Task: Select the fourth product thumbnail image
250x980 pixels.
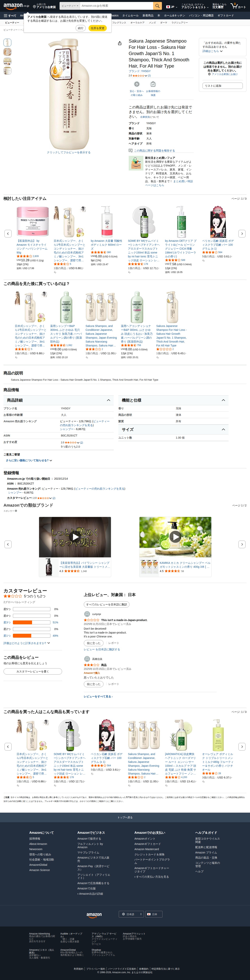Action: click(7, 71)
